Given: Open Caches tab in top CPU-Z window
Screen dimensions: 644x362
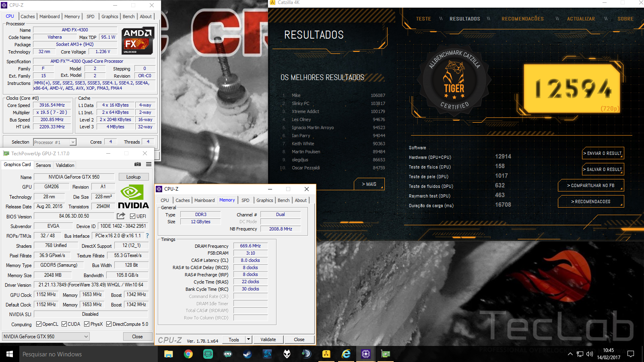Looking at the screenshot, I should pyautogui.click(x=28, y=16).
